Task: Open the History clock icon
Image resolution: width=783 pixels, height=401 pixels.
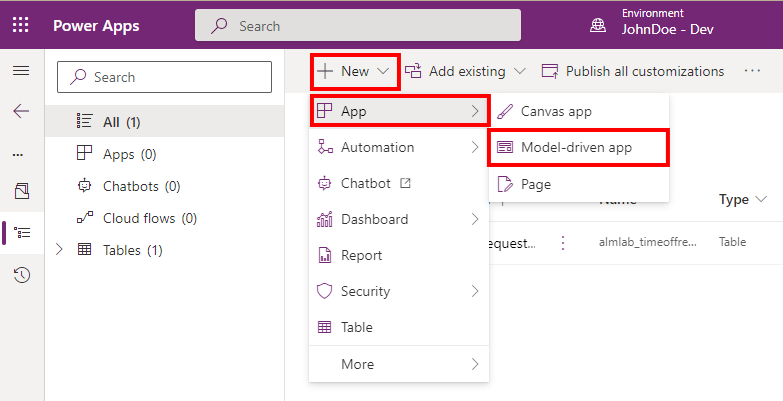Action: pyautogui.click(x=21, y=275)
